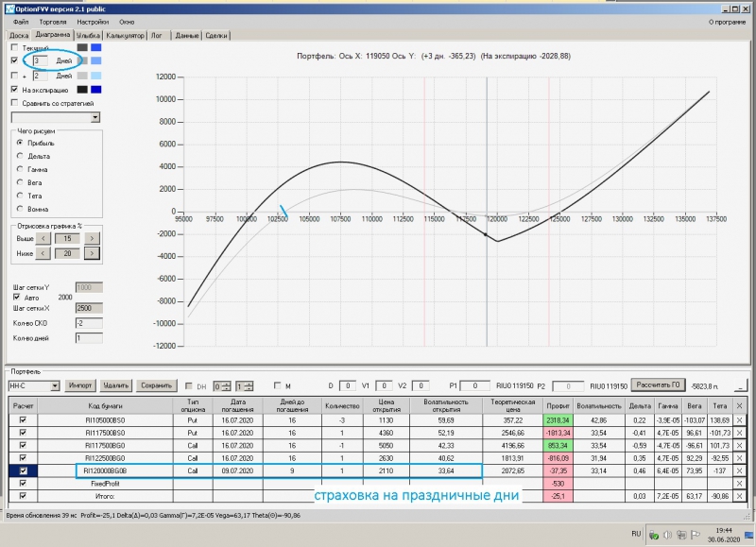Image resolution: width=756 pixels, height=547 pixels.
Task: Pick the blue Текущий color swatch
Action: click(x=96, y=47)
